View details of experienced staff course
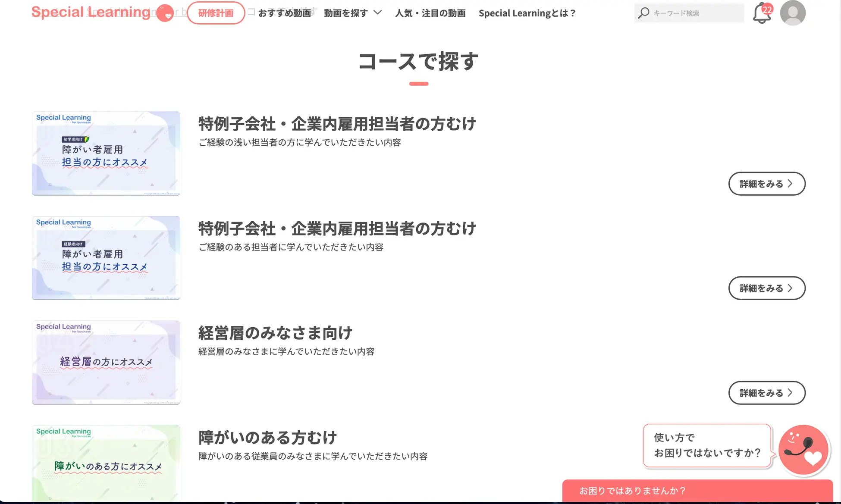Screen dimensions: 841x504 [x=766, y=288]
